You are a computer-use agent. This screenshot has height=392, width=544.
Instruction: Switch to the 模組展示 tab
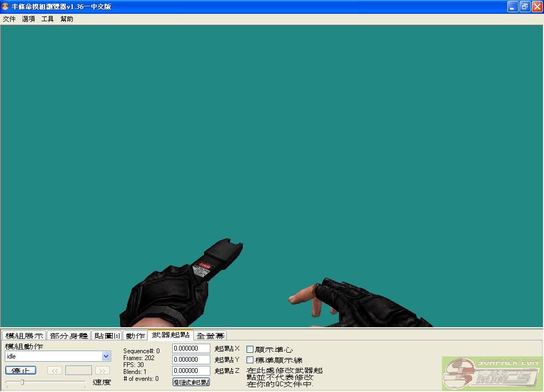point(24,336)
